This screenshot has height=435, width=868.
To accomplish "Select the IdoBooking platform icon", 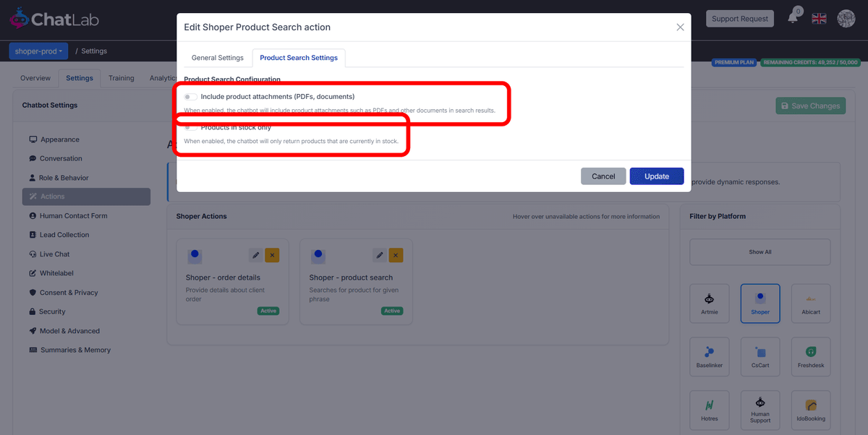I will pos(810,410).
